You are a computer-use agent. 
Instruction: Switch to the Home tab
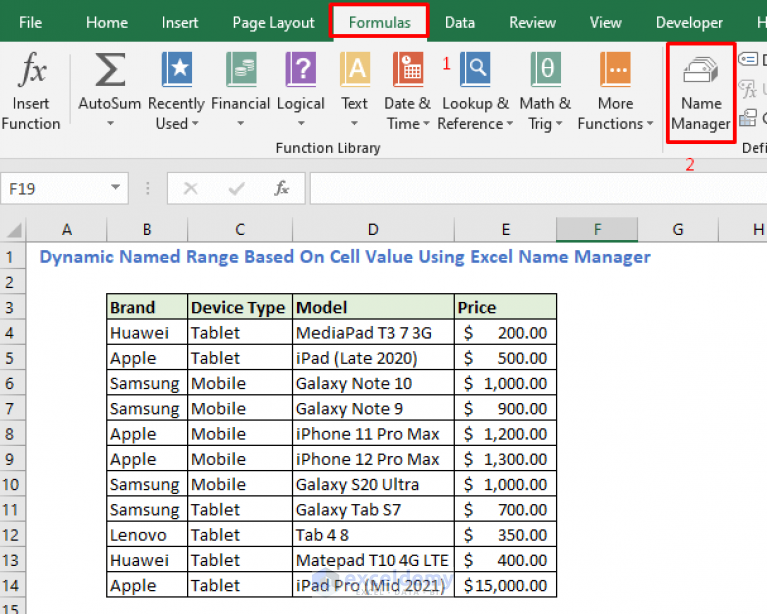click(x=107, y=23)
